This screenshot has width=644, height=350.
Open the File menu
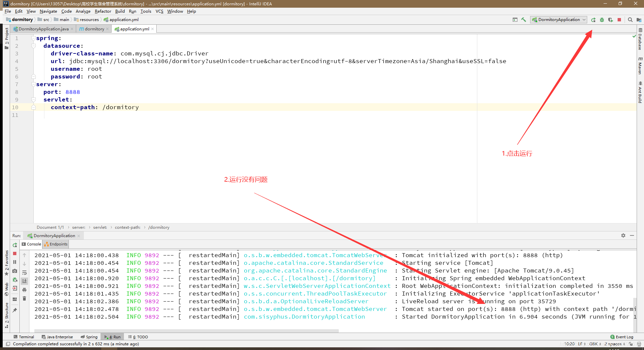pos(8,11)
